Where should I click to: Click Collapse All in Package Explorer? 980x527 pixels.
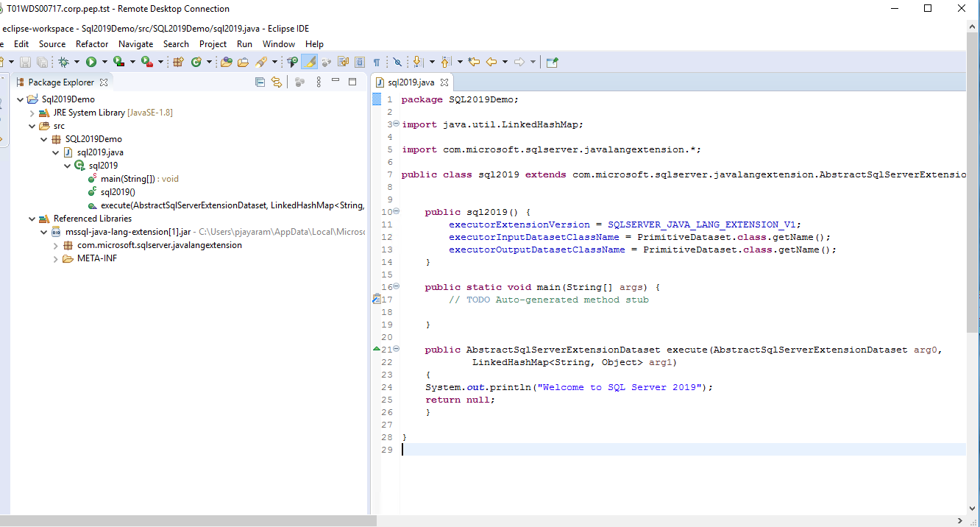[260, 82]
